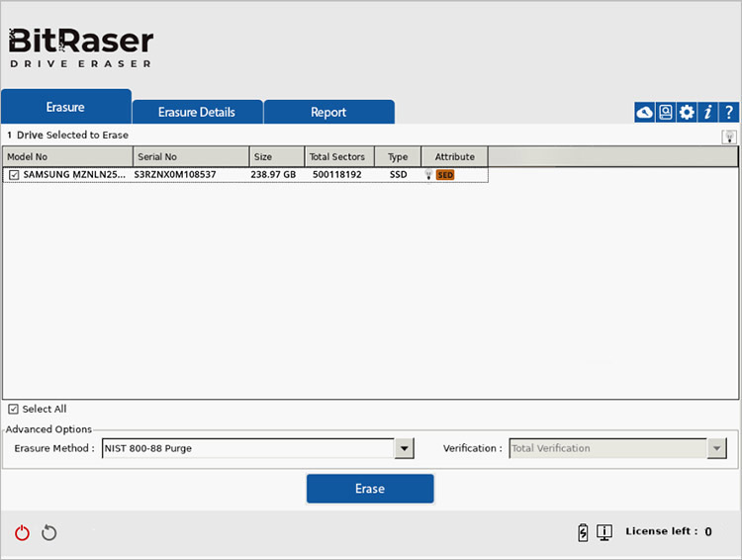Sort by the Type column header
The width and height of the screenshot is (742, 560).
point(398,156)
